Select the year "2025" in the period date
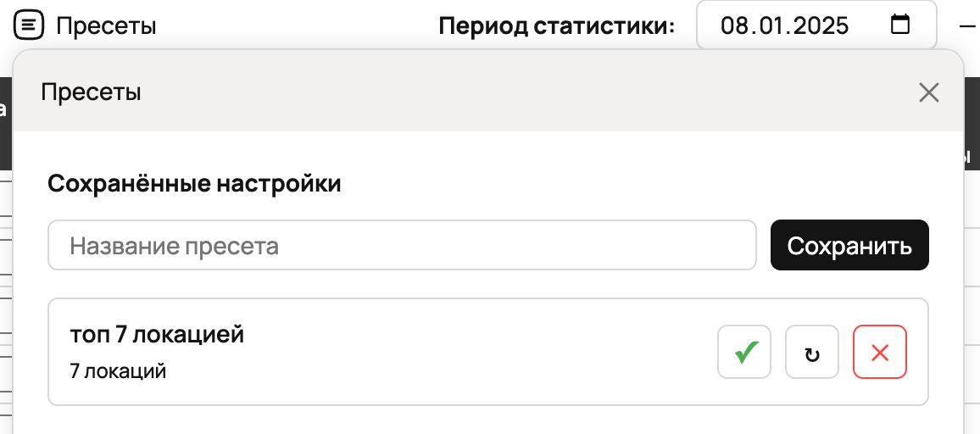Screen dimensions: 980x434 click(x=816, y=25)
